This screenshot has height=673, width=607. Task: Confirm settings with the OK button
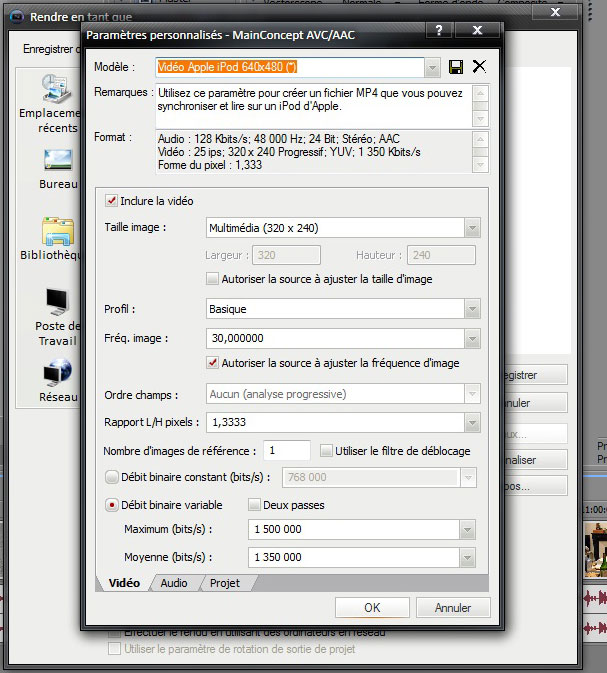(x=372, y=608)
